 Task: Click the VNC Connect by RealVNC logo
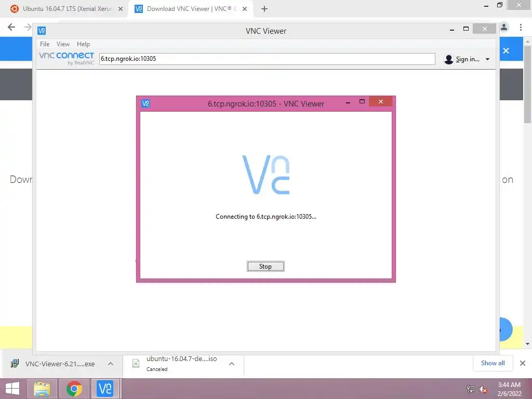pos(66,58)
